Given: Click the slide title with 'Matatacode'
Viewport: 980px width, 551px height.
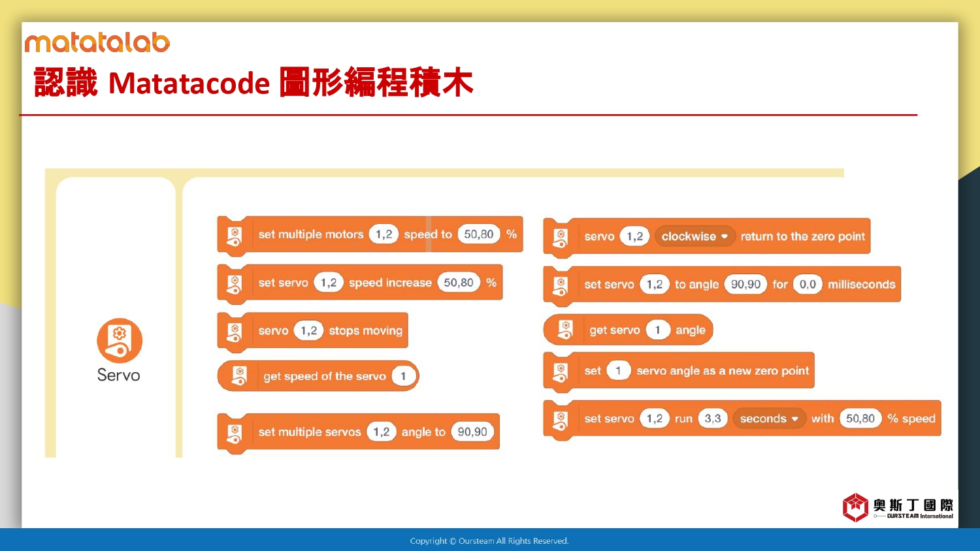Looking at the screenshot, I should (253, 83).
